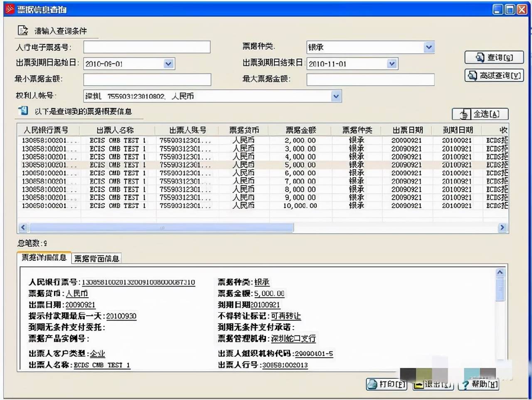This screenshot has height=400, width=532.
Task: Click table horizontal scrollbar right arrow
Action: tap(502, 227)
